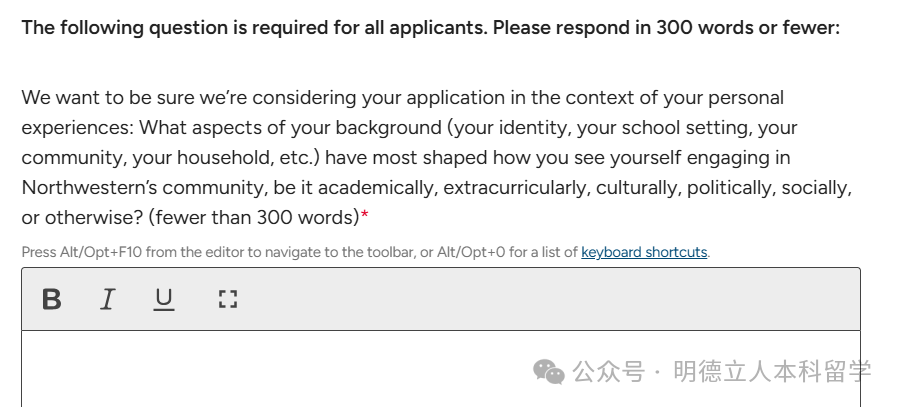The width and height of the screenshot is (900, 407).
Task: Click inside the essay response text area
Action: [300, 370]
